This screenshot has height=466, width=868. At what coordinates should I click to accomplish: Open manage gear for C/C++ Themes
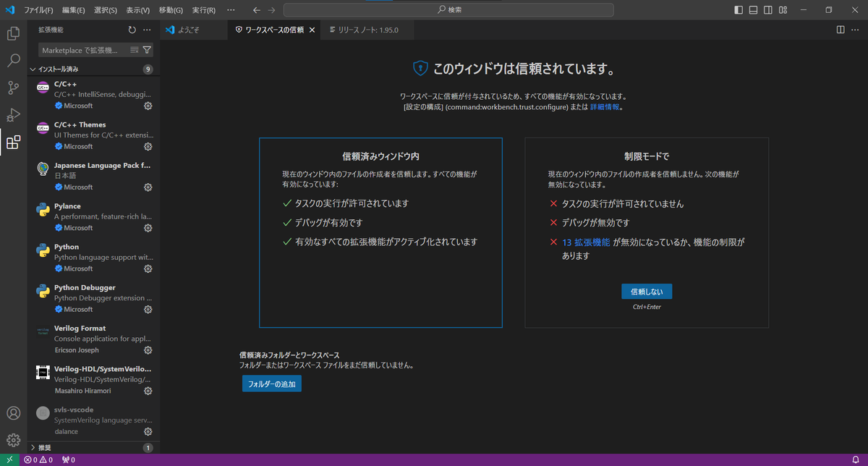coord(148,146)
